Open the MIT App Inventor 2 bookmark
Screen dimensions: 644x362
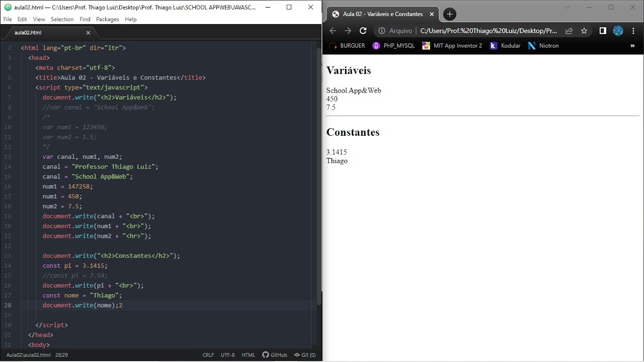point(452,46)
